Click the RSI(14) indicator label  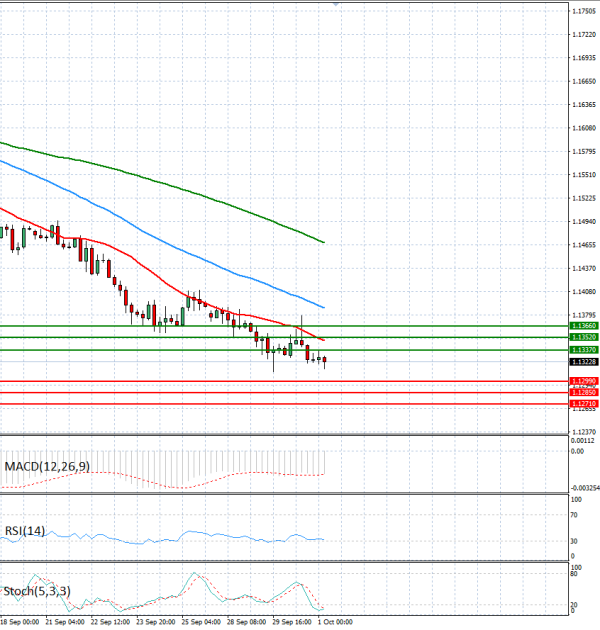[x=25, y=531]
